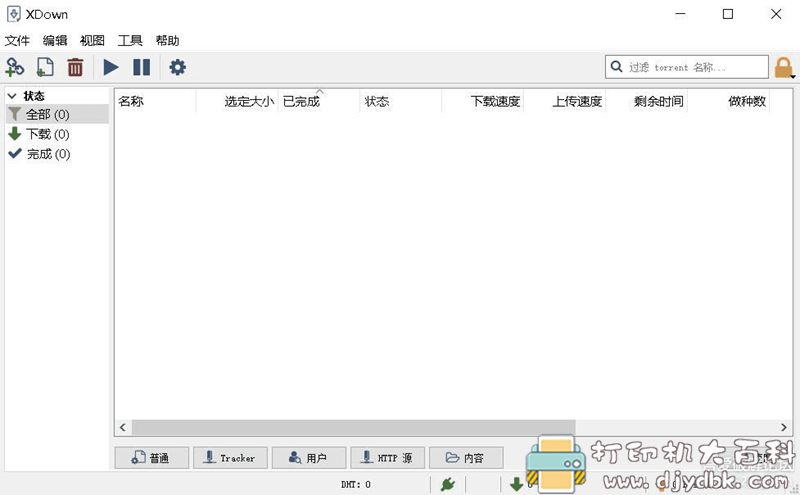Open settings via the gear icon

coord(178,67)
